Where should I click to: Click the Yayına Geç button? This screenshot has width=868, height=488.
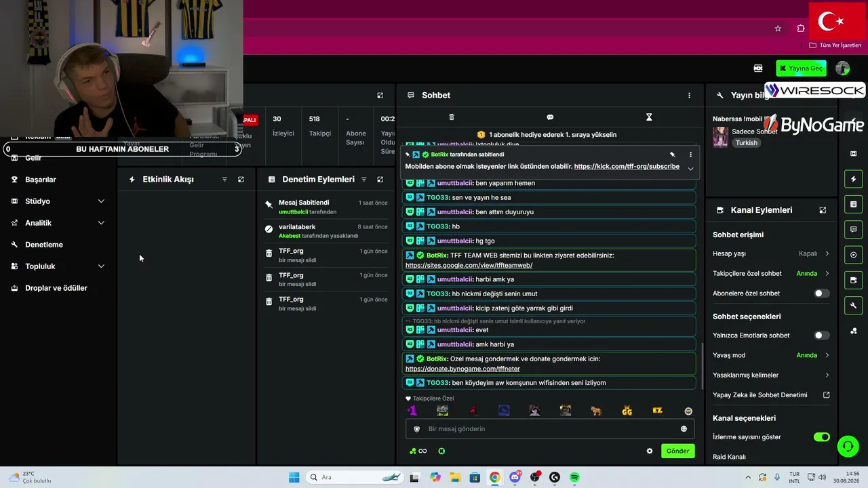[x=801, y=68]
